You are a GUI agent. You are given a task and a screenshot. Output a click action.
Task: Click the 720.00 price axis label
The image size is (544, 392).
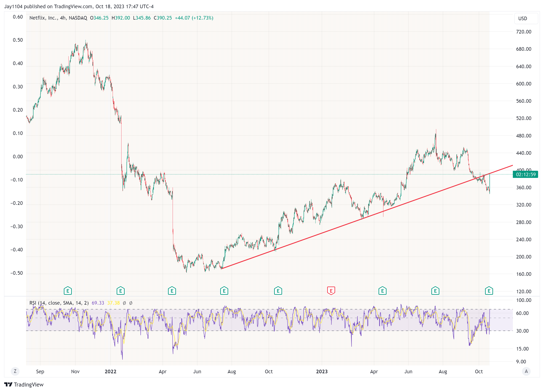[523, 32]
